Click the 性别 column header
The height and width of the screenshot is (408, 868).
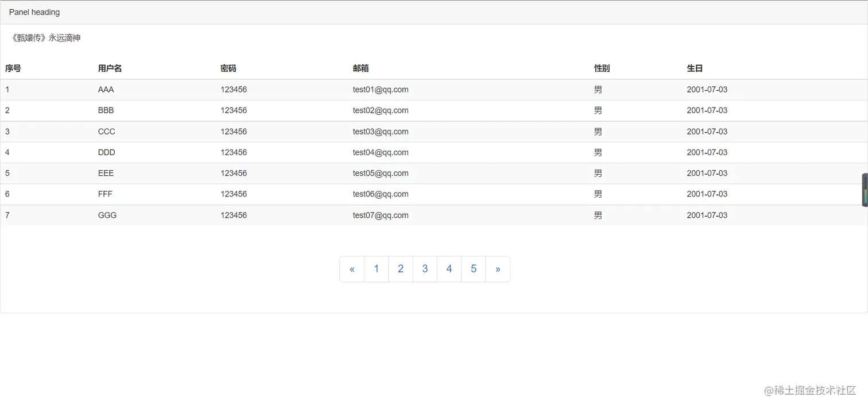[x=602, y=68]
